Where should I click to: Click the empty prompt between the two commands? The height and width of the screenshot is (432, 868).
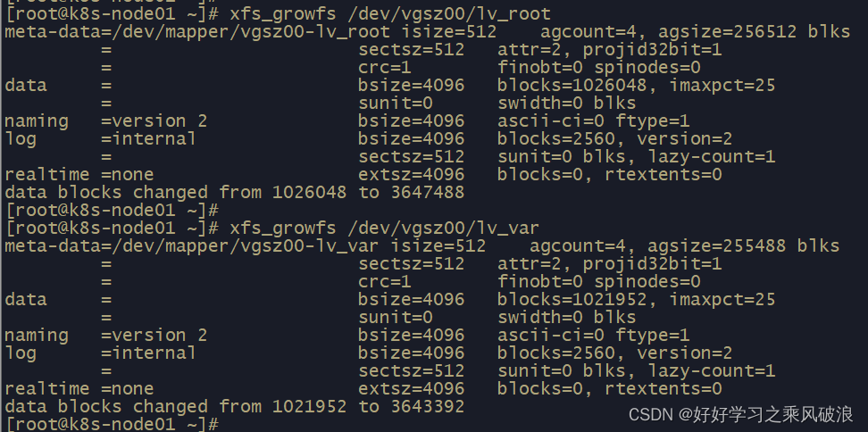(113, 210)
